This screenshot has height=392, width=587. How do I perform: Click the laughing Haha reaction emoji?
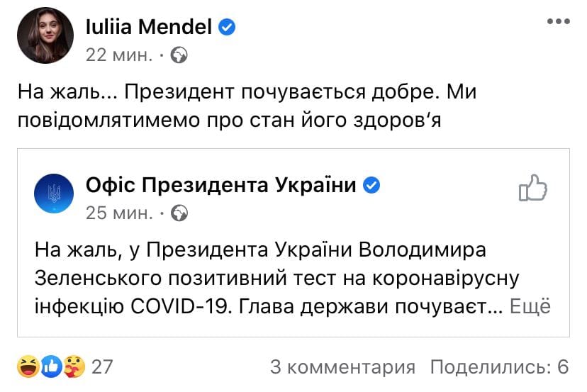coord(30,366)
